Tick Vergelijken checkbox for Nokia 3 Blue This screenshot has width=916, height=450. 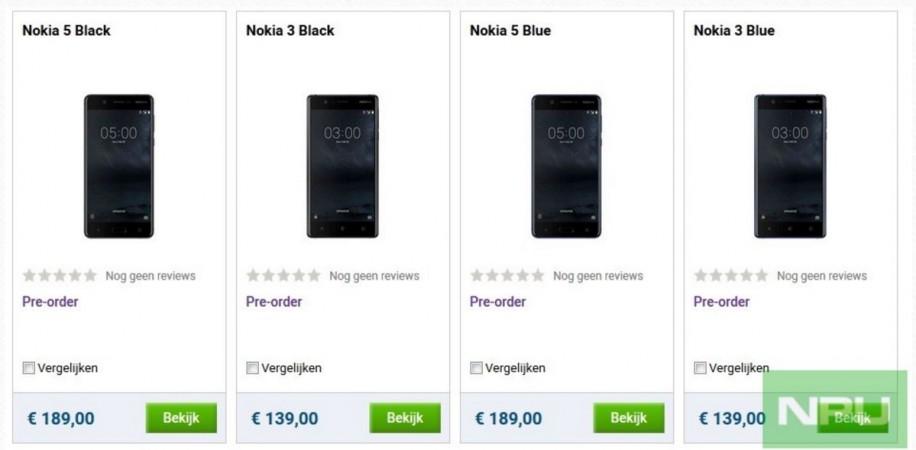pos(700,368)
